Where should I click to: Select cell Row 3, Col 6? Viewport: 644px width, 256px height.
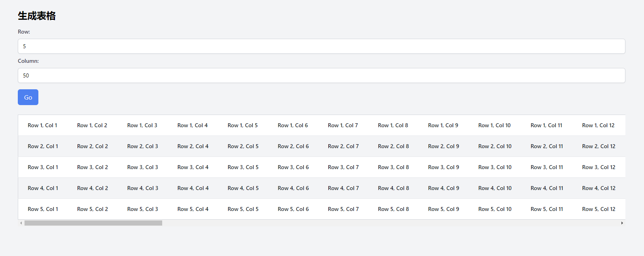(x=293, y=167)
